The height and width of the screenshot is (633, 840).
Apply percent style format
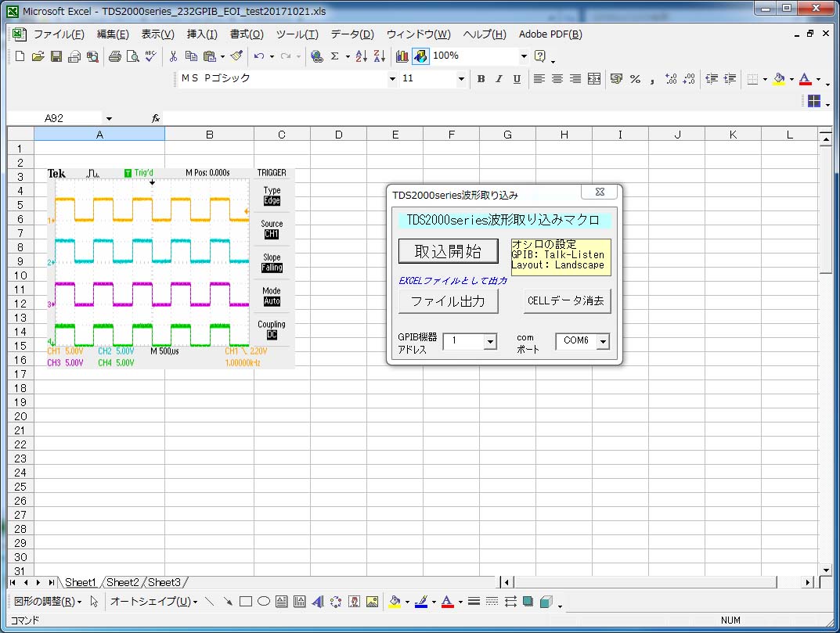coord(636,79)
